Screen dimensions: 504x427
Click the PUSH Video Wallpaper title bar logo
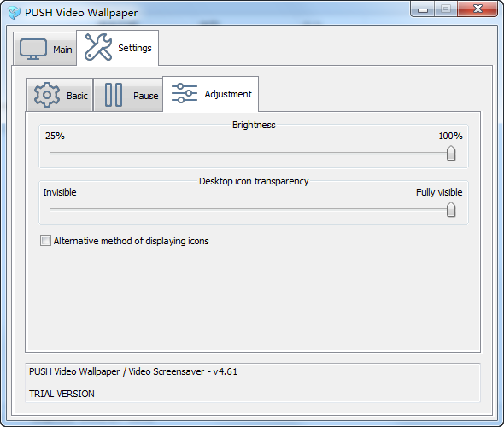[14, 13]
